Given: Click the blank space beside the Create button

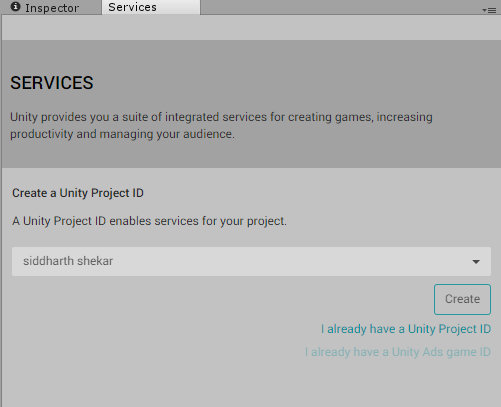Looking at the screenshot, I should pos(220,299).
